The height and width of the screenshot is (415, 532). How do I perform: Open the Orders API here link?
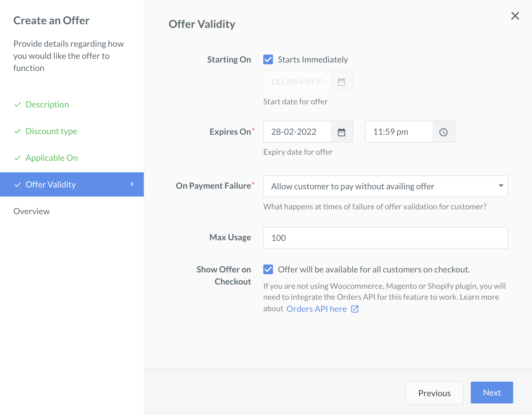pos(316,309)
